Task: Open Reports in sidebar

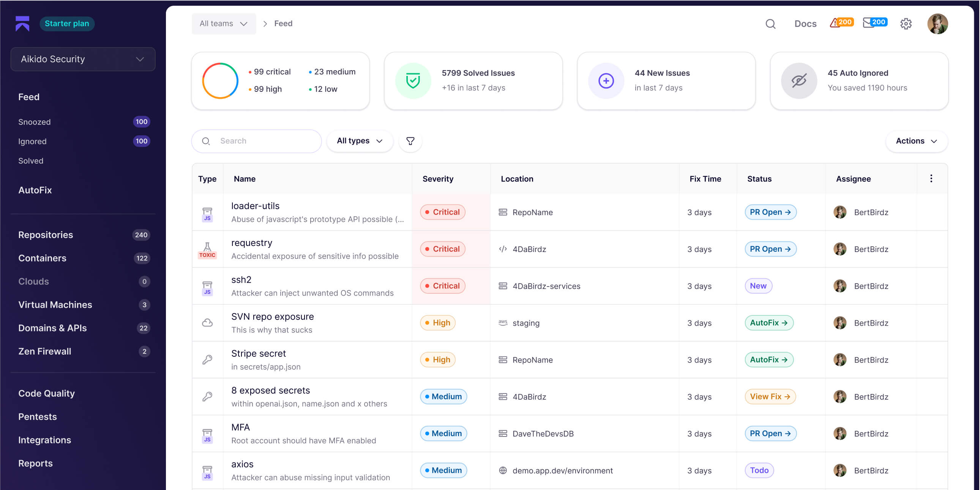Action: [x=35, y=463]
